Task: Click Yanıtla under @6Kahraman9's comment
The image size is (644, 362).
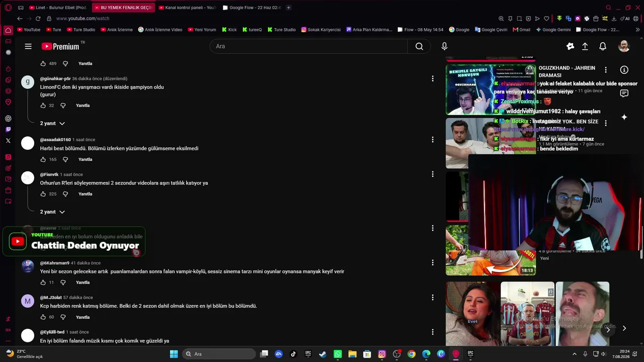Action: [83, 283]
